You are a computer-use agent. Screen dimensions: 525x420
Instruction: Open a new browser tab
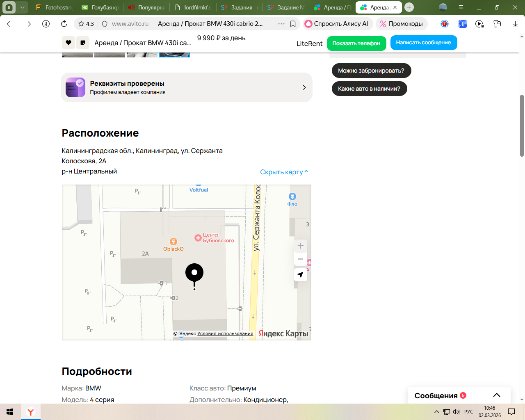pyautogui.click(x=409, y=7)
